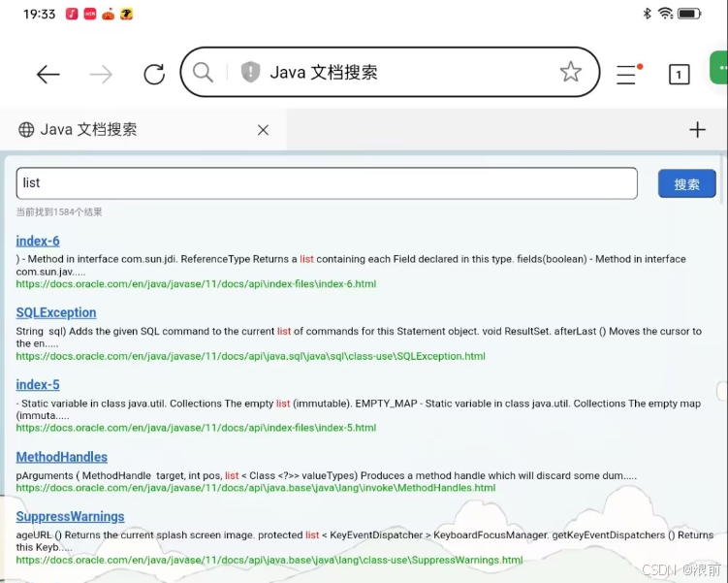Bookmark page with the star icon
This screenshot has width=728, height=583.
click(x=571, y=72)
